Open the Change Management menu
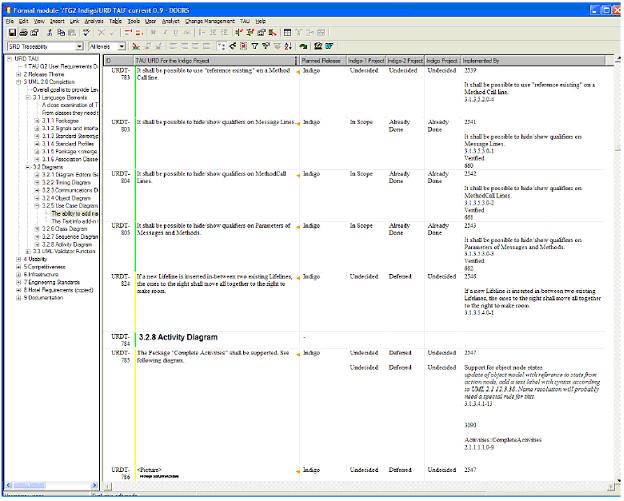624x501 pixels. coord(210,21)
